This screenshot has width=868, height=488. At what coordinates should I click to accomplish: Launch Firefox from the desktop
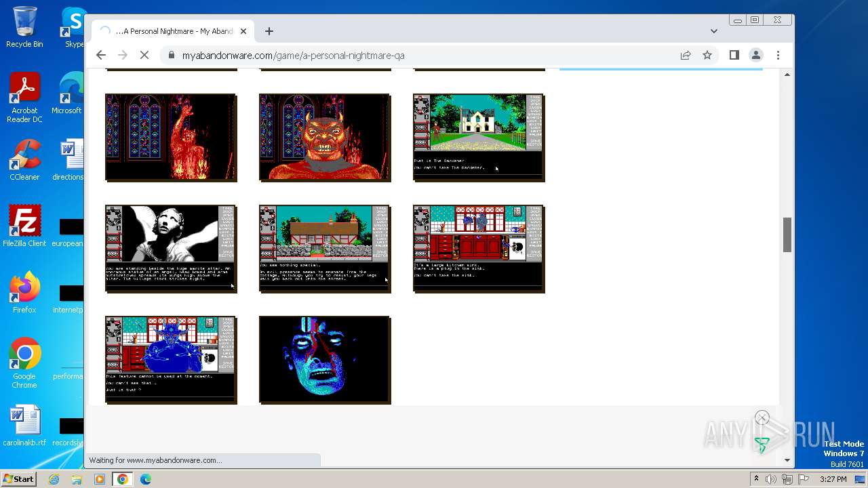point(24,293)
